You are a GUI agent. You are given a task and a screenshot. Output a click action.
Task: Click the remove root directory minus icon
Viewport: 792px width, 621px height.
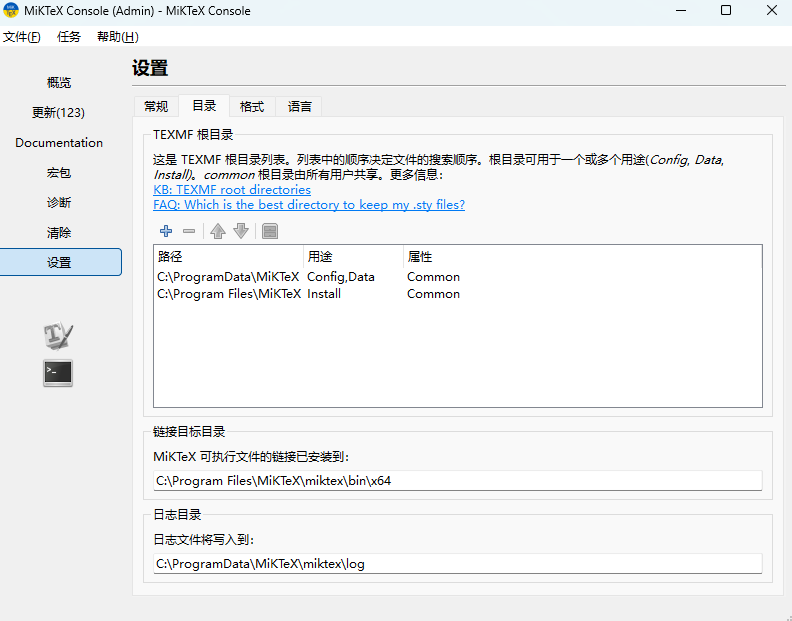[189, 231]
